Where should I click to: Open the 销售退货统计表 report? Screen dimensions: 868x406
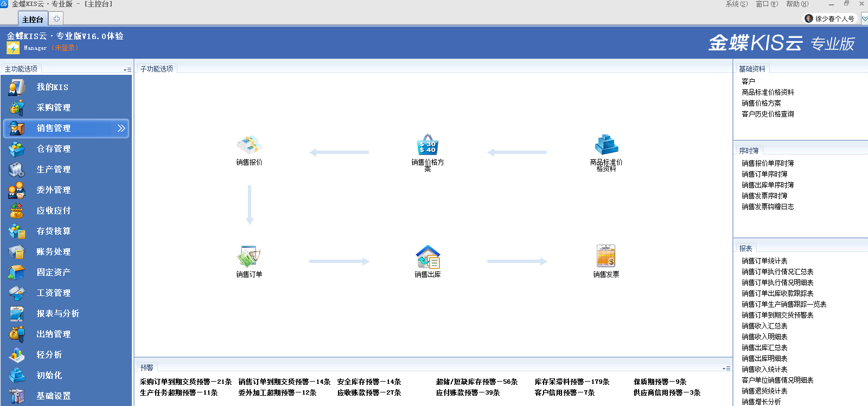[764, 391]
